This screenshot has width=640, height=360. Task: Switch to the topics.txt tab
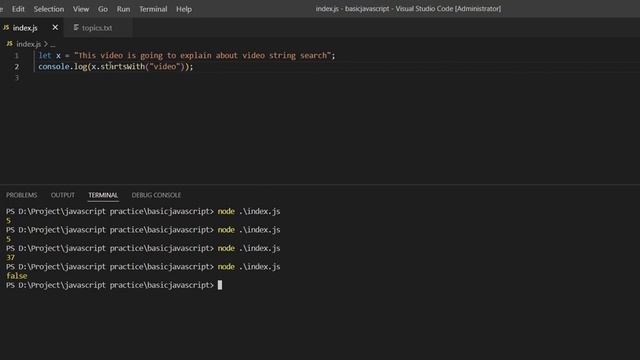coord(97,28)
